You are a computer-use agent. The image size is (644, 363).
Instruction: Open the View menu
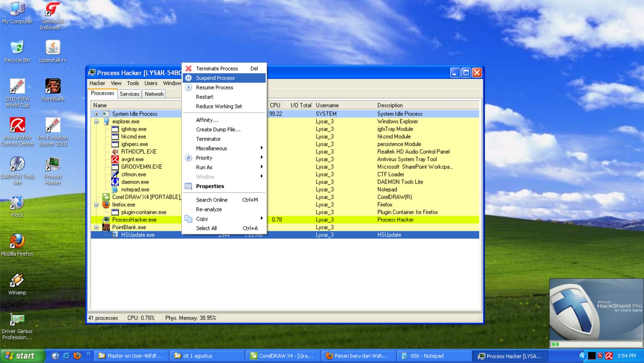tap(116, 83)
